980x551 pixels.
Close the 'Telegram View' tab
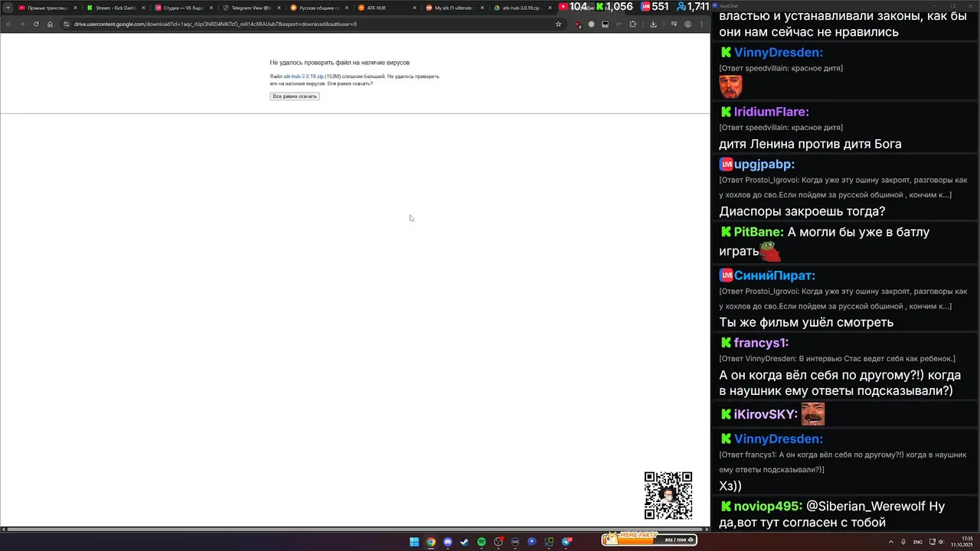pos(279,8)
